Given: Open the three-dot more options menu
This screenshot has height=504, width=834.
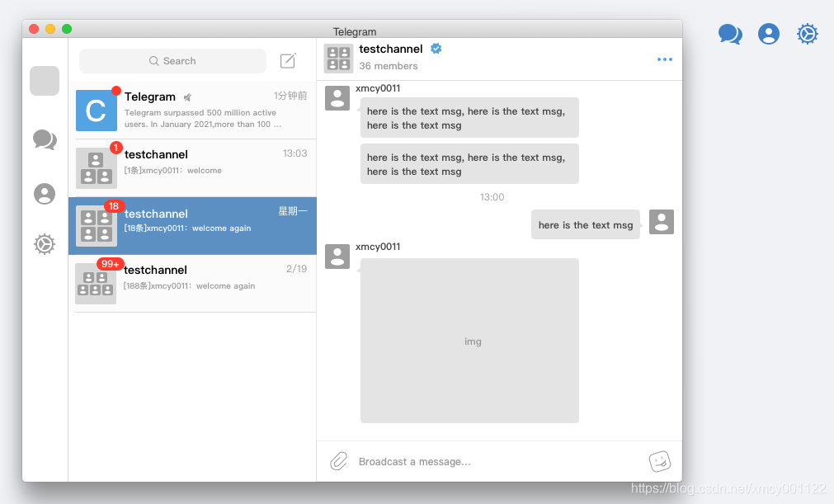Looking at the screenshot, I should (x=665, y=59).
